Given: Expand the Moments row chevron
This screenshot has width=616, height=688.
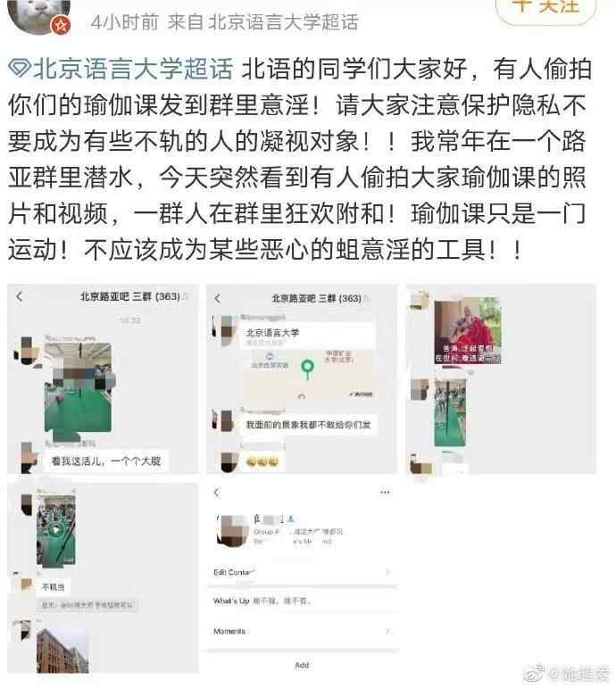Looking at the screenshot, I should click(387, 631).
